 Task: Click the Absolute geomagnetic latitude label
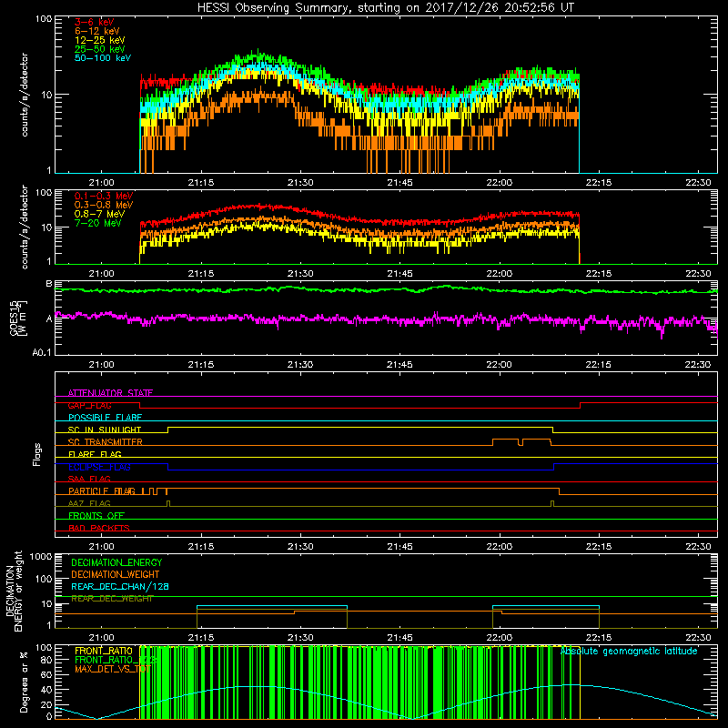tap(629, 651)
